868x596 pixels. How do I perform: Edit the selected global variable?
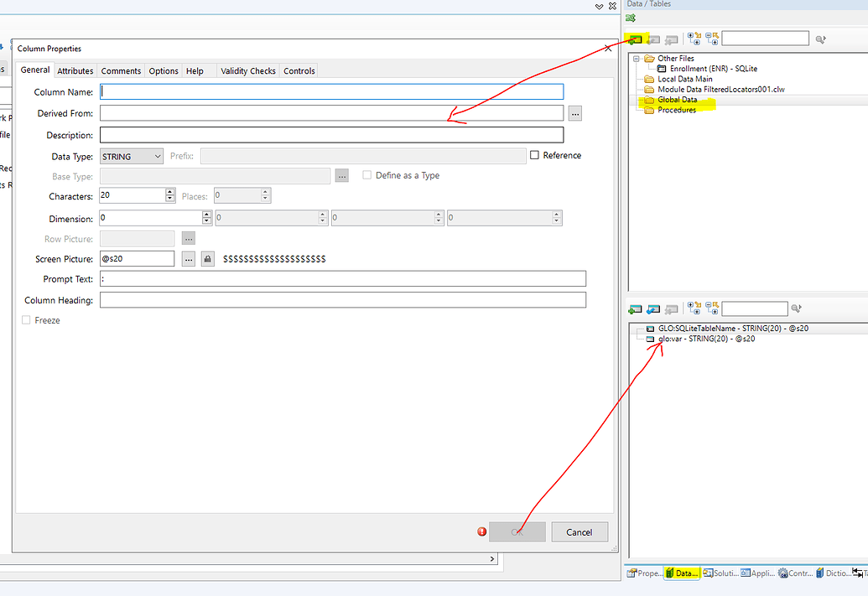[653, 308]
